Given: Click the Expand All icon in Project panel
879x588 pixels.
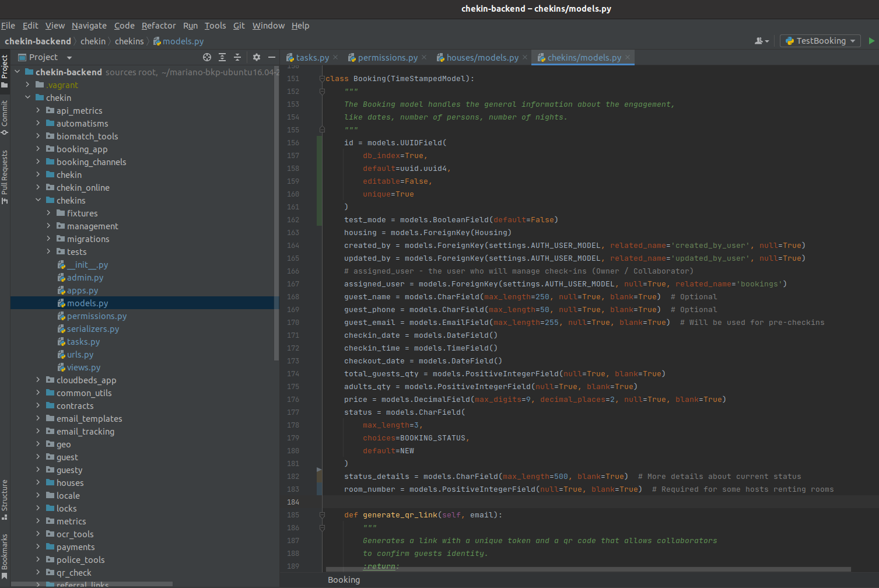Looking at the screenshot, I should click(x=222, y=57).
